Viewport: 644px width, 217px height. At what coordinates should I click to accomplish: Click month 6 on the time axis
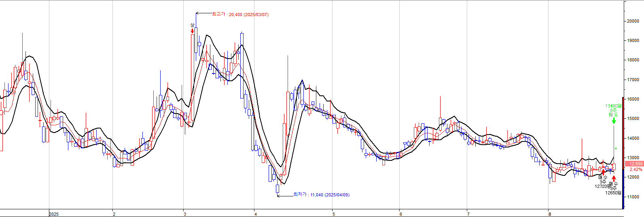400,214
